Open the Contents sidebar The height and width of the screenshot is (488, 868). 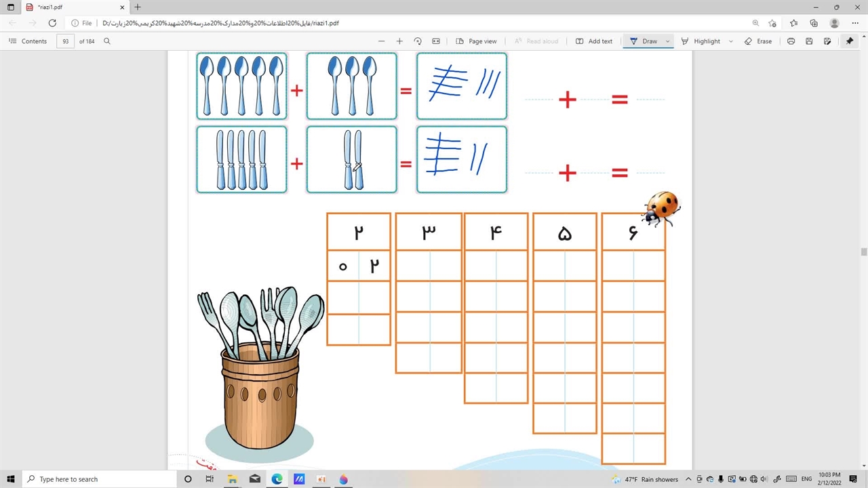pyautogui.click(x=28, y=41)
